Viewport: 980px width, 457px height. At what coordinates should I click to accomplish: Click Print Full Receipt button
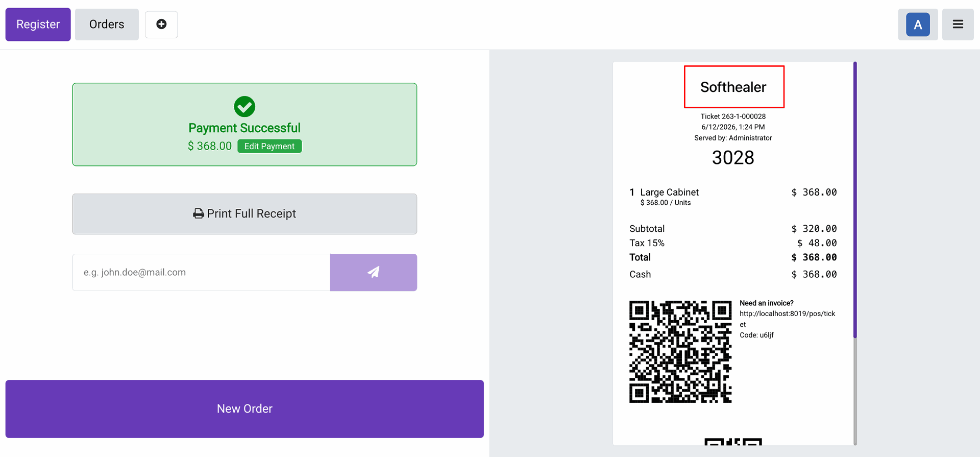244,214
